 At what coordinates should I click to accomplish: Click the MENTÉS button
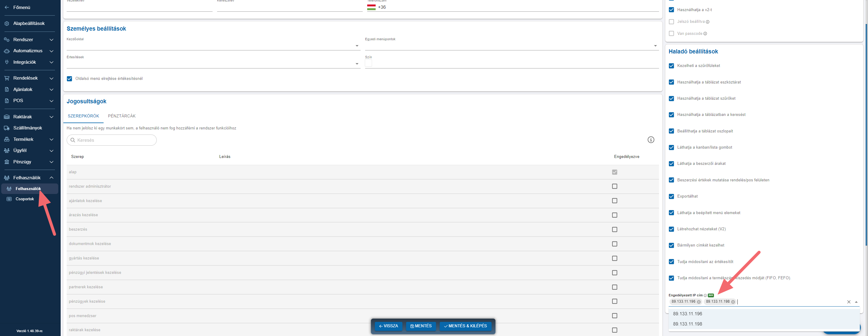421,326
